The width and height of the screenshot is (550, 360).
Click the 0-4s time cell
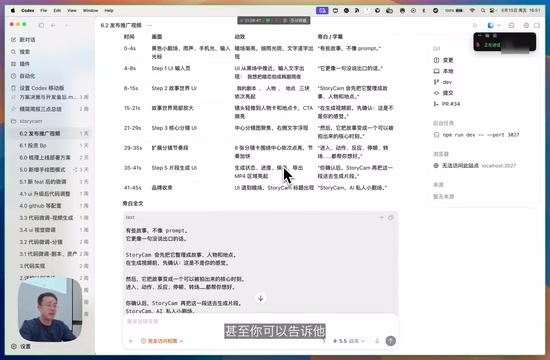(x=129, y=48)
